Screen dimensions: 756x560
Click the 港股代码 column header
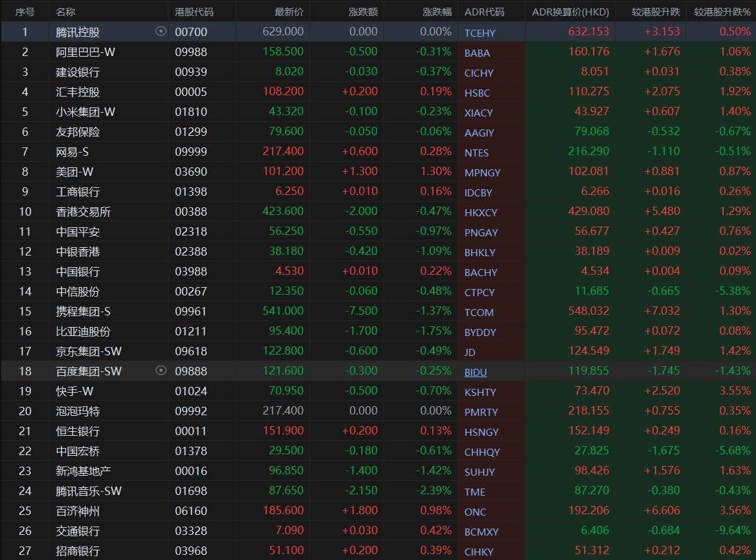[x=194, y=12]
